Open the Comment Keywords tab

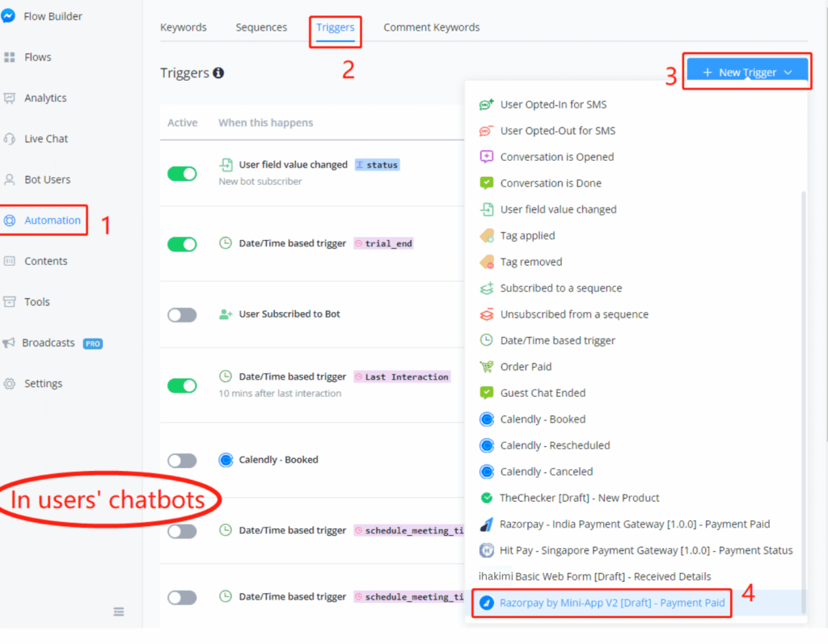(x=431, y=27)
